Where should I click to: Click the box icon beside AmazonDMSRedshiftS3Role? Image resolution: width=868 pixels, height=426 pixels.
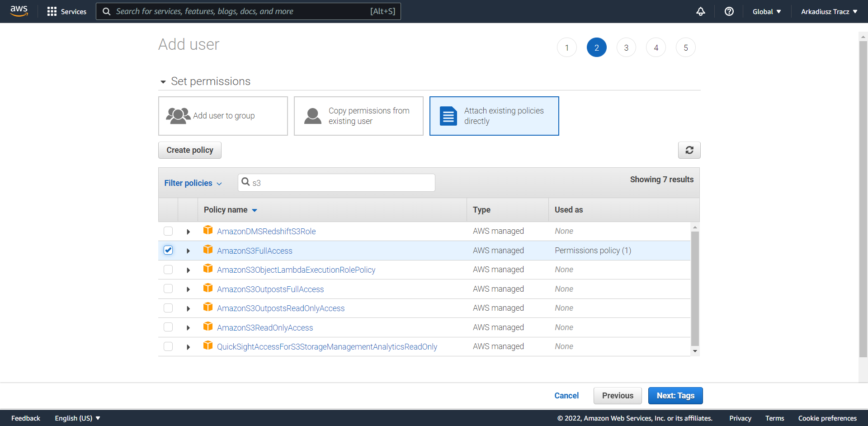click(x=208, y=230)
